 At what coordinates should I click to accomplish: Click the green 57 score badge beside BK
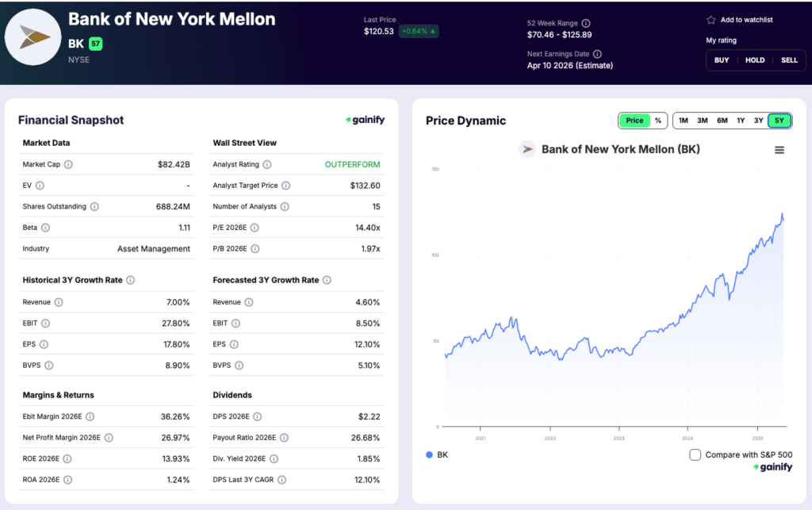click(x=97, y=44)
